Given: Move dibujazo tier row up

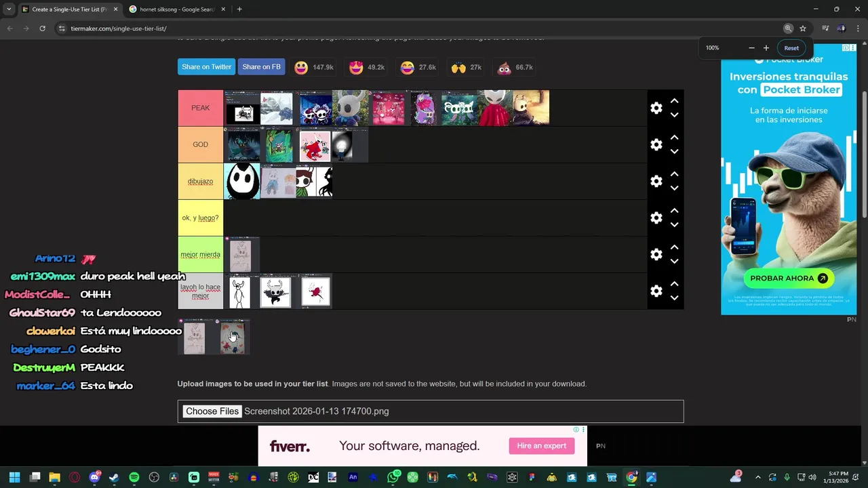Looking at the screenshot, I should pos(674,174).
